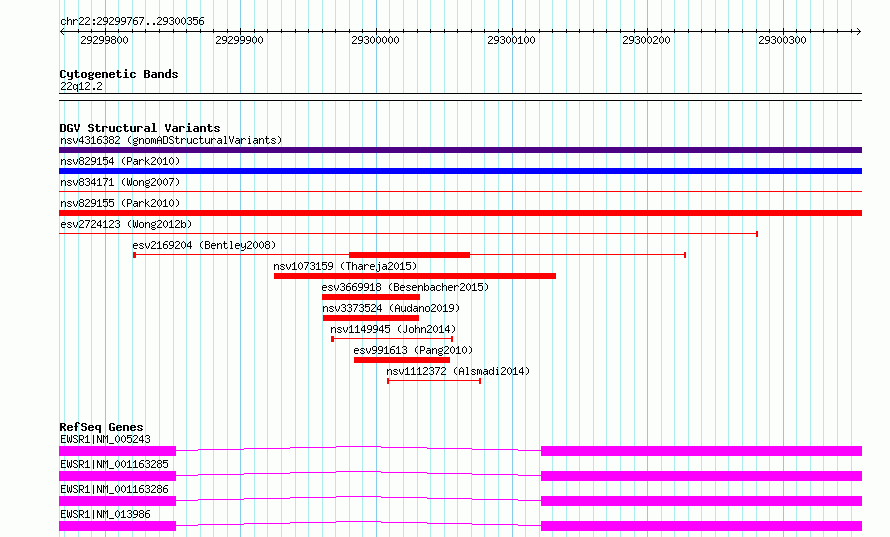
Task: Select the esv2169204 Bentley2008 thick red segment
Action: coord(409,255)
